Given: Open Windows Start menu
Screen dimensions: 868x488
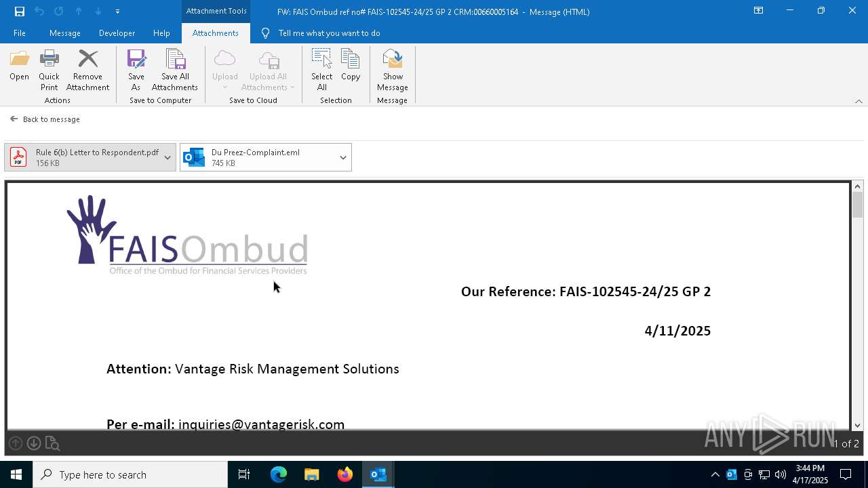Looking at the screenshot, I should [16, 474].
